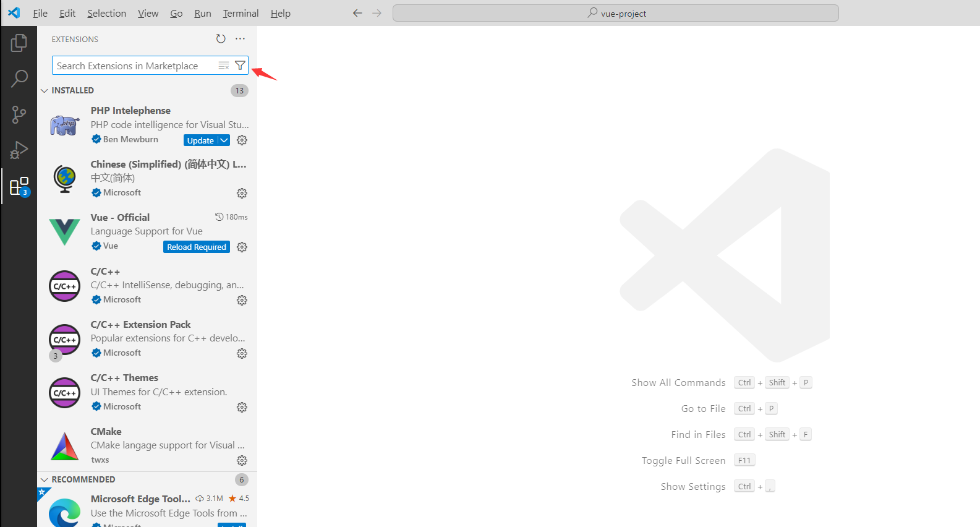Select the Extensions view icon
This screenshot has height=527, width=980.
click(19, 186)
